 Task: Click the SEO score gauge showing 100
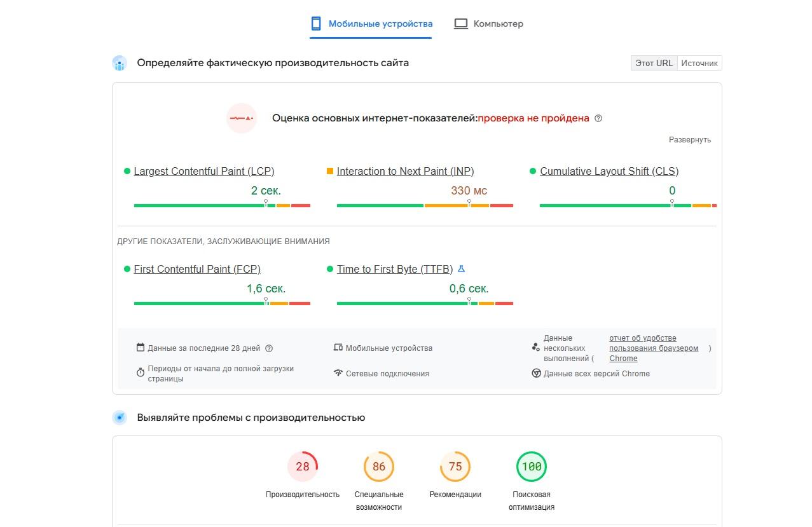point(532,467)
